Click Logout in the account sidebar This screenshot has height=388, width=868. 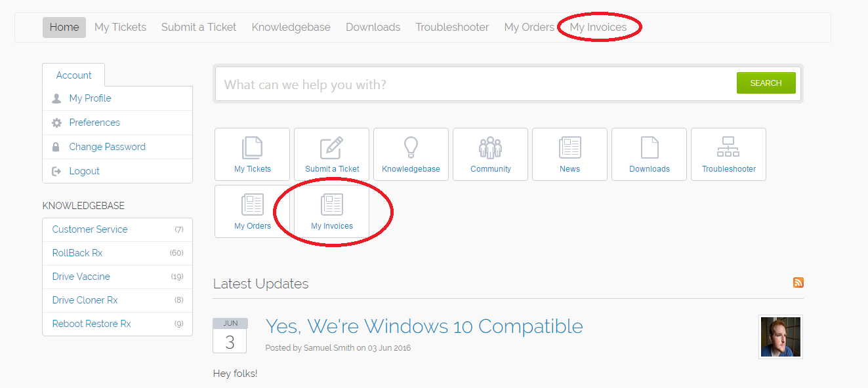click(x=84, y=171)
